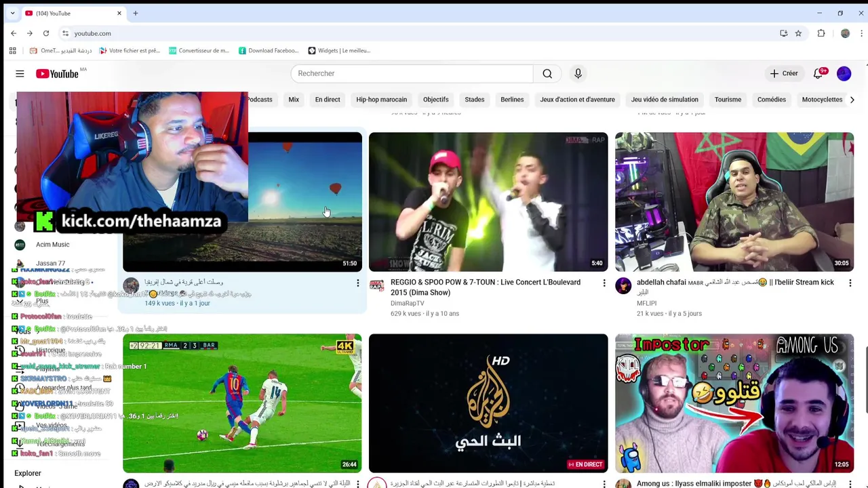Open a new browser tab
This screenshot has height=488, width=868.
[135, 13]
